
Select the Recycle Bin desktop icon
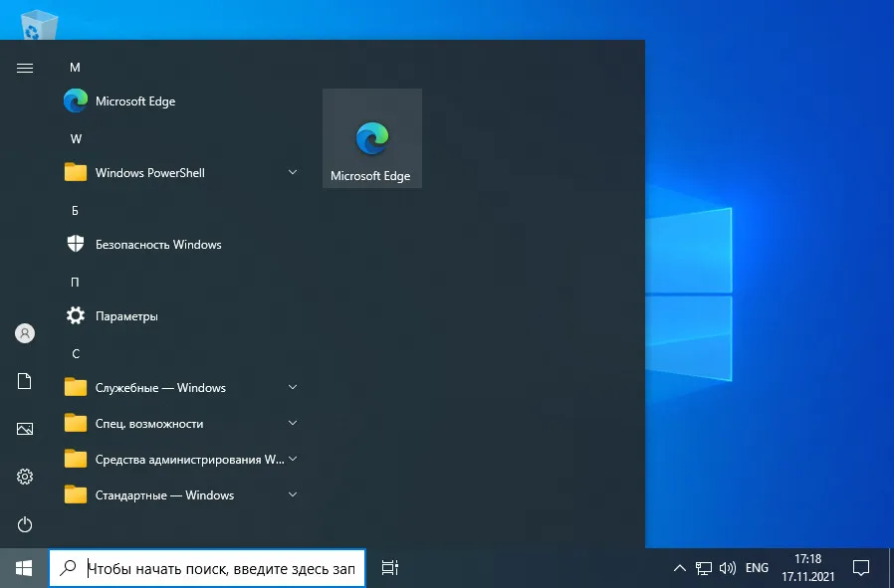39,26
